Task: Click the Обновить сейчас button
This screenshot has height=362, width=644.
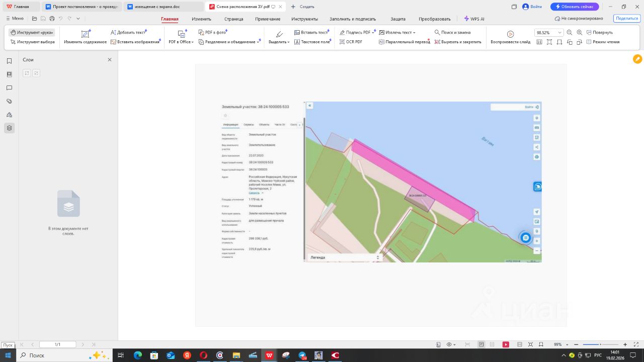Action: 574,7
